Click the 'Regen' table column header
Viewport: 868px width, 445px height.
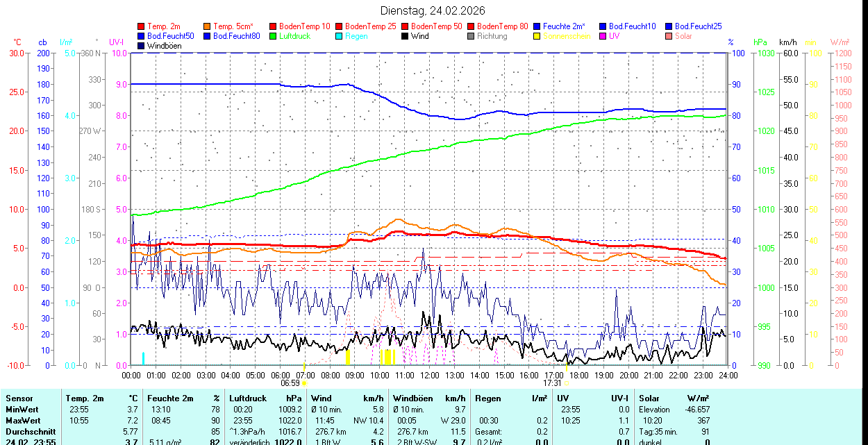click(487, 398)
